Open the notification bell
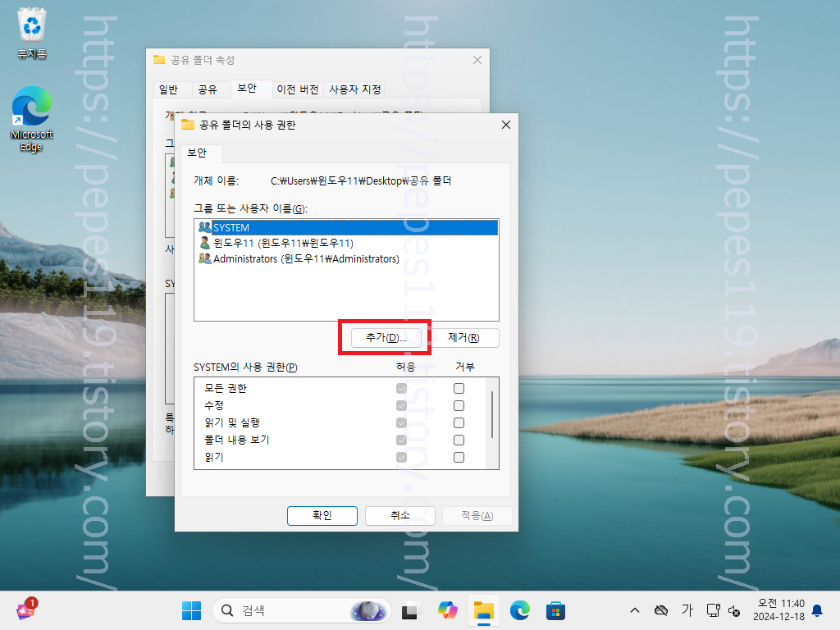This screenshot has width=840, height=630. pyautogui.click(x=817, y=610)
